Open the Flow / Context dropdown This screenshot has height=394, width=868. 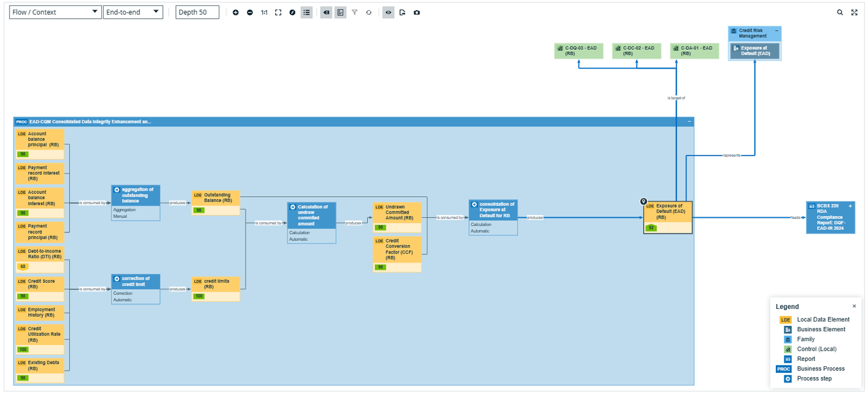click(x=55, y=12)
